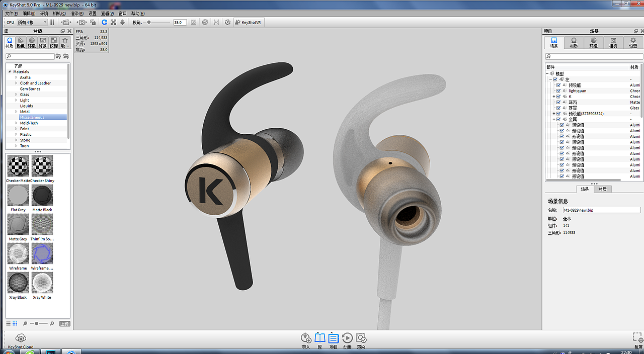Select Gem Stones in materials tree

(30, 89)
